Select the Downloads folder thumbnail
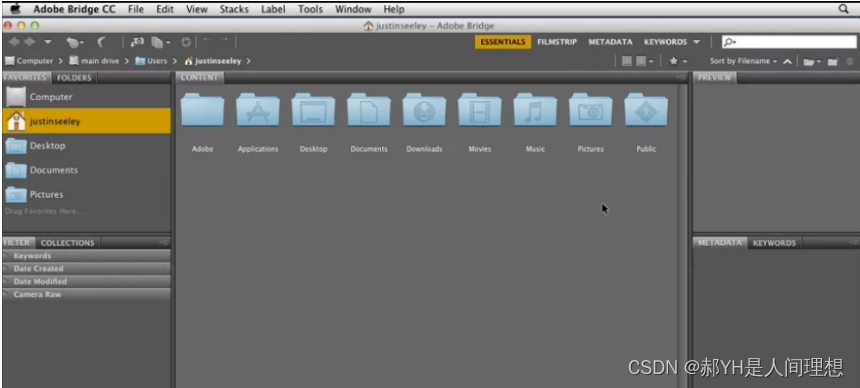The width and height of the screenshot is (860, 388). (424, 110)
